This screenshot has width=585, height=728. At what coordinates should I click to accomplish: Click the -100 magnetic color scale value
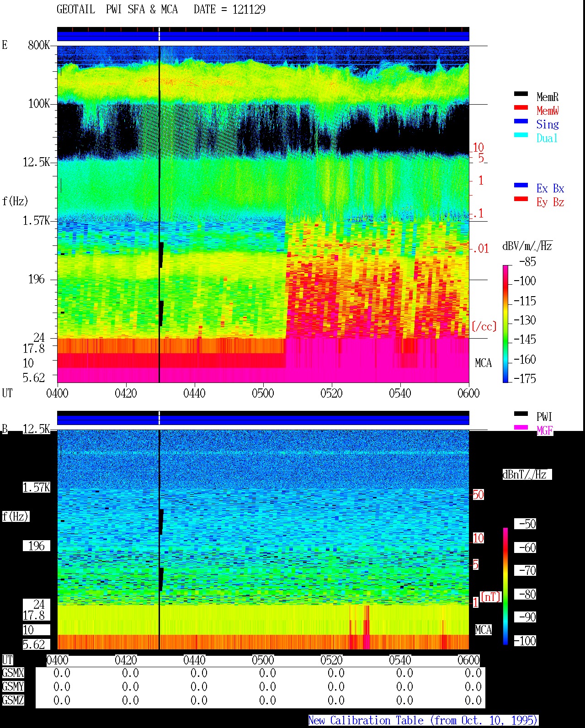coord(525,641)
